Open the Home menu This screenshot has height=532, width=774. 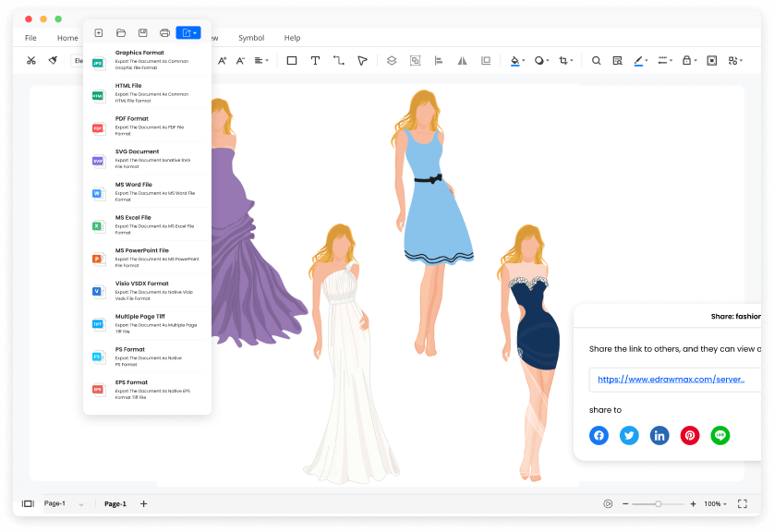point(67,38)
